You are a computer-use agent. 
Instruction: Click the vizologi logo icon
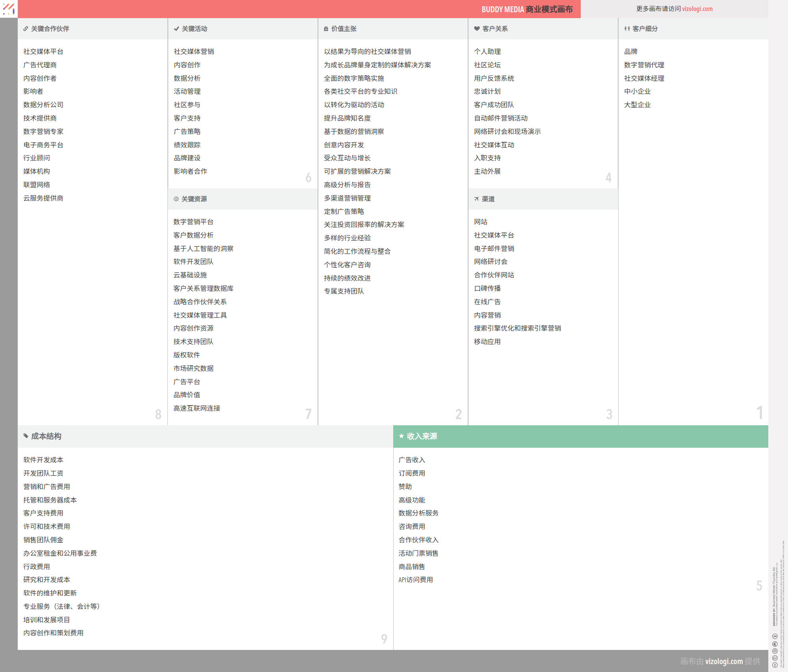(x=9, y=9)
